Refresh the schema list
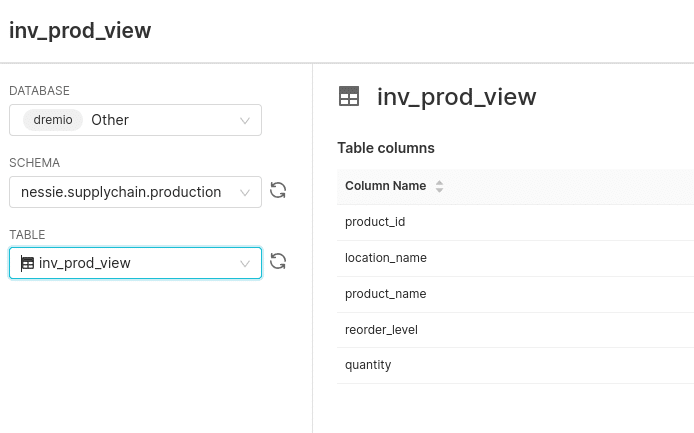 [x=278, y=191]
